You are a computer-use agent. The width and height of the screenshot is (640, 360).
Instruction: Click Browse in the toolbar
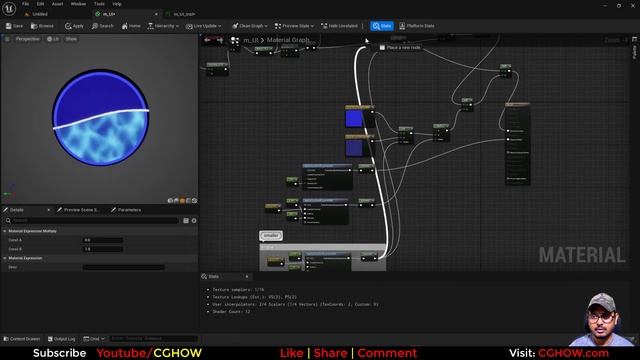click(42, 26)
